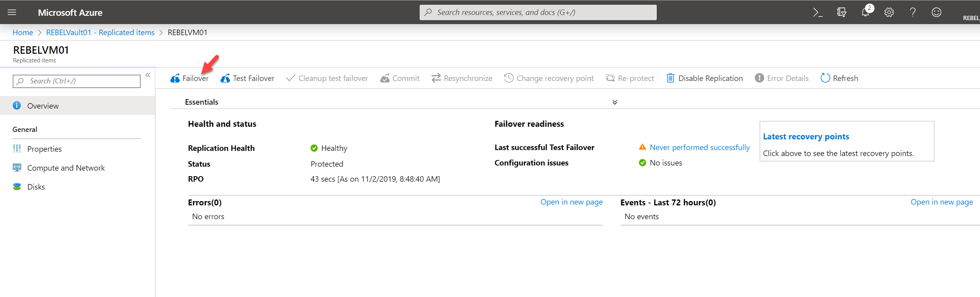
Task: Start a Test Failover
Action: [247, 78]
